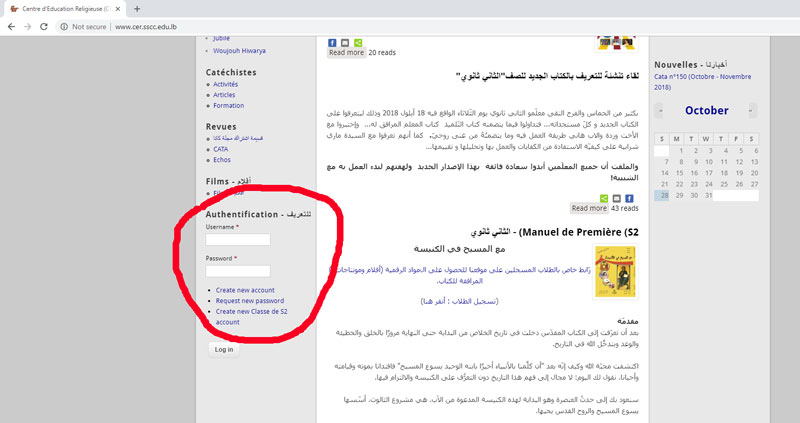This screenshot has width=800, height=423.
Task: Open Read more next to 20 reads
Action: pyautogui.click(x=346, y=53)
